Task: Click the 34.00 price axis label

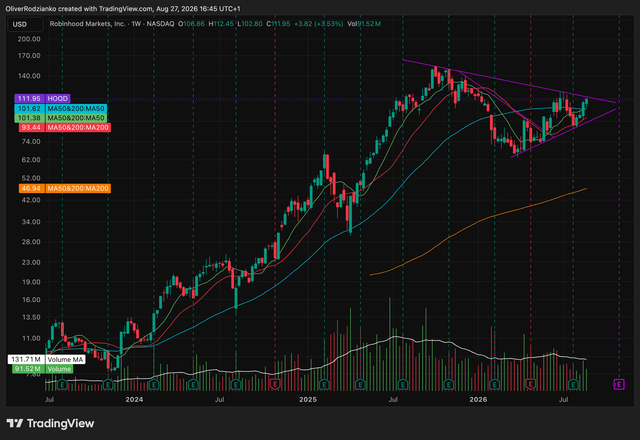Action: point(31,222)
